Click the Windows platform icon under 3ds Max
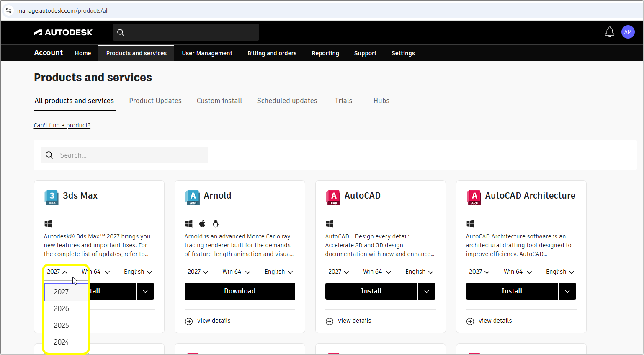The image size is (644, 355). coord(48,224)
